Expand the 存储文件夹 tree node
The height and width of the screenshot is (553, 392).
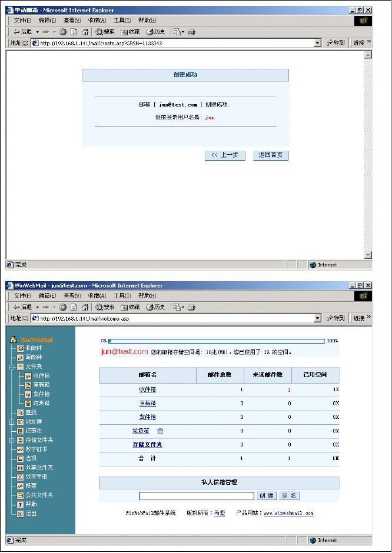(x=12, y=440)
